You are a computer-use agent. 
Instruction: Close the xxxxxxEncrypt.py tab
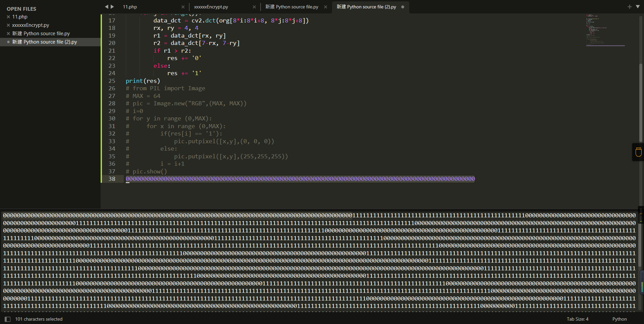point(254,7)
